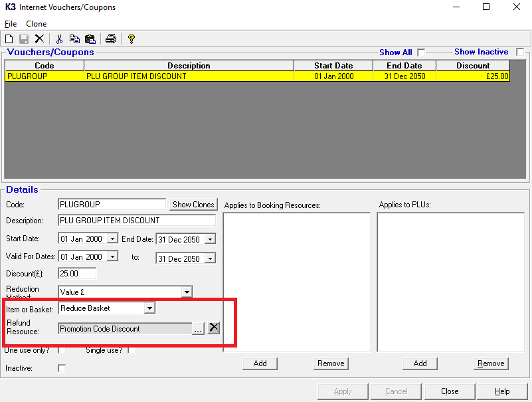Toggle the One use only checkbox
Screen dimensions: 532x402
click(x=62, y=350)
